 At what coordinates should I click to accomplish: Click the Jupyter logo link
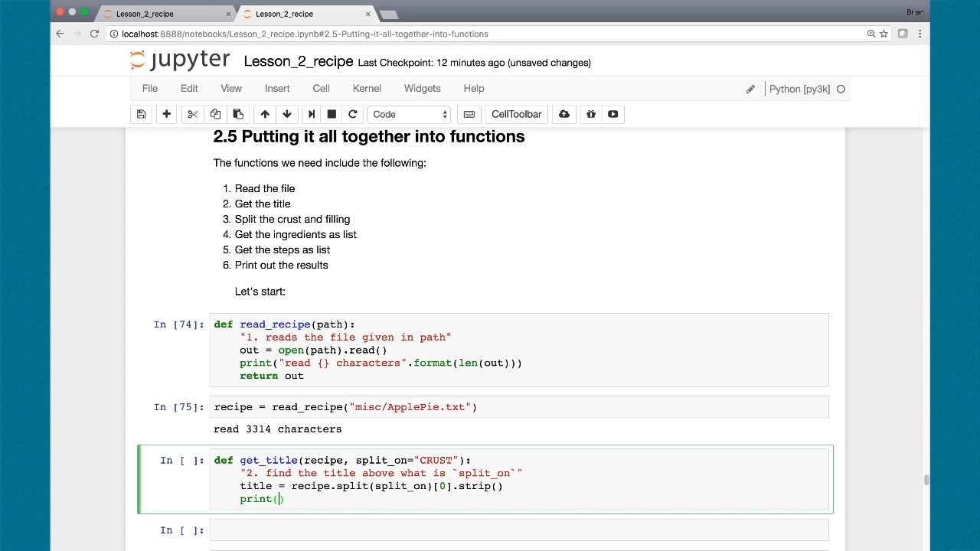coord(180,61)
